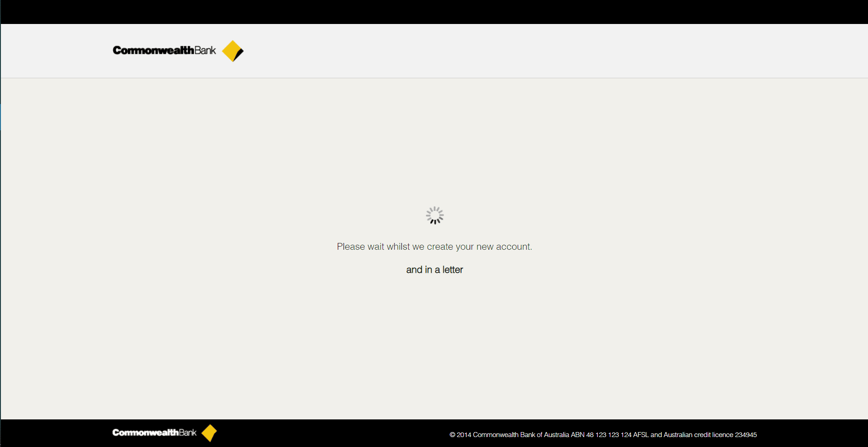This screenshot has width=868, height=447.
Task: Click the yellow diamond icon in the footer
Action: click(209, 433)
